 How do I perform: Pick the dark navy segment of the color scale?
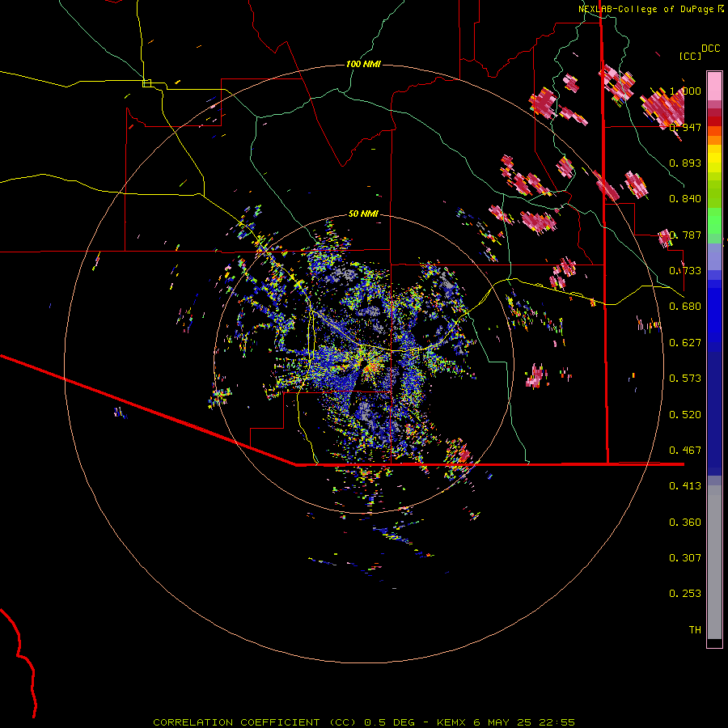(714, 413)
